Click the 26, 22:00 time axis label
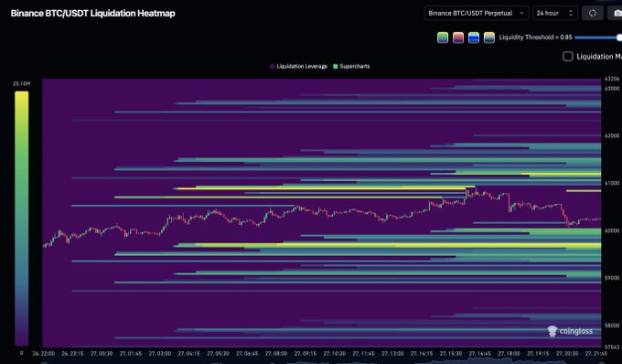 [x=44, y=353]
